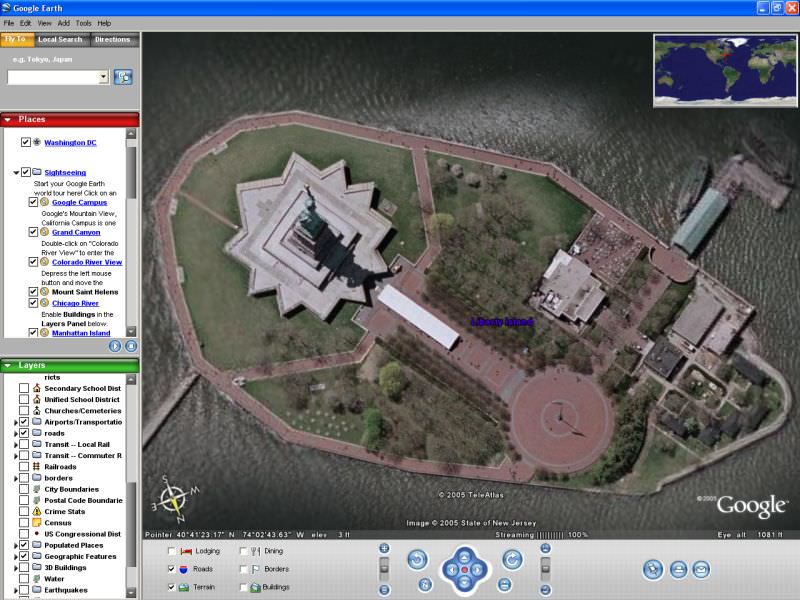800x600 pixels.
Task: Open the Colorado River View link
Action: click(87, 262)
